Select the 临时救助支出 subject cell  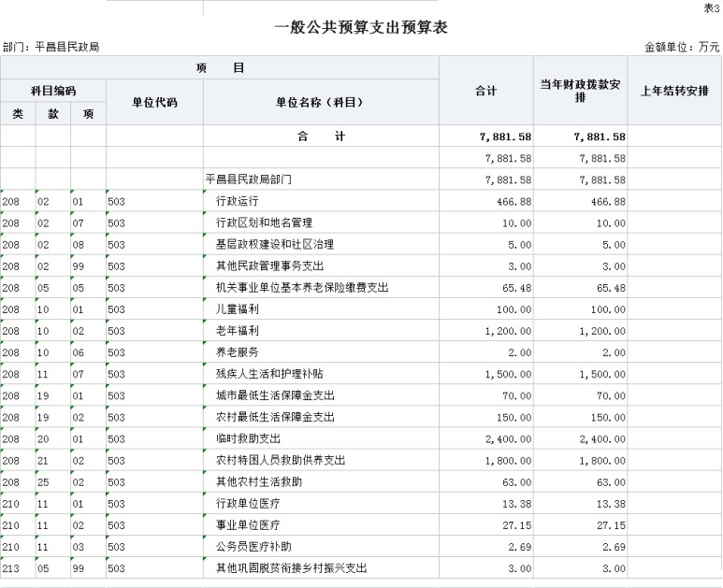247,438
